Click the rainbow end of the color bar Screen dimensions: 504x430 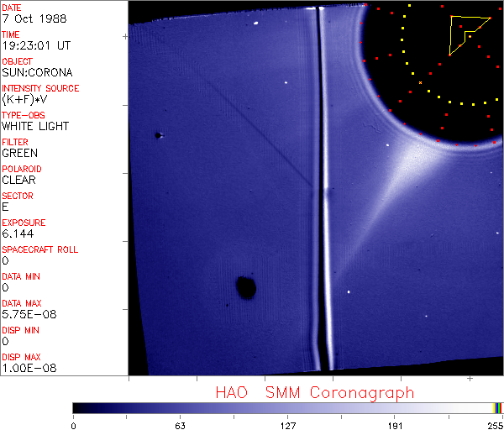498,407
